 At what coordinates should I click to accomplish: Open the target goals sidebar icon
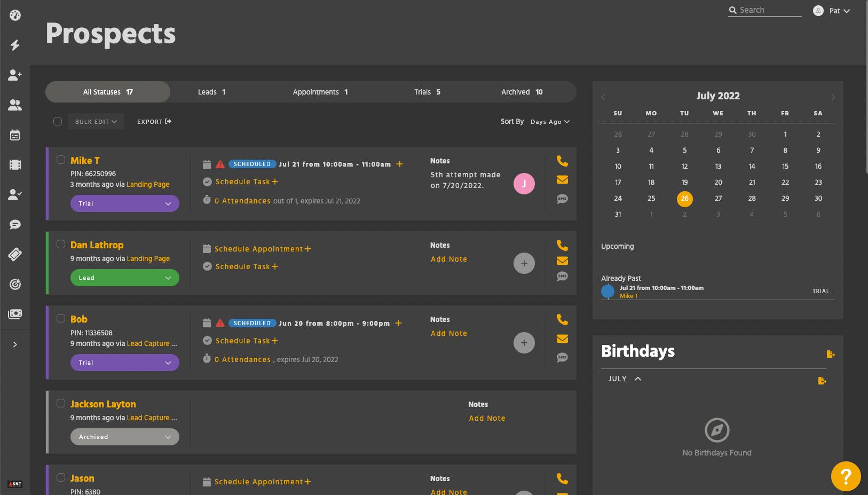click(x=15, y=284)
